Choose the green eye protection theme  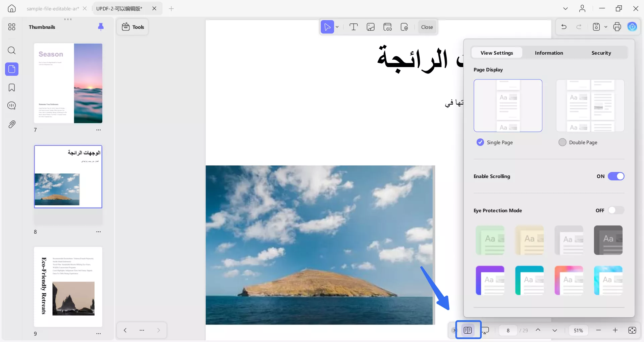pos(490,240)
